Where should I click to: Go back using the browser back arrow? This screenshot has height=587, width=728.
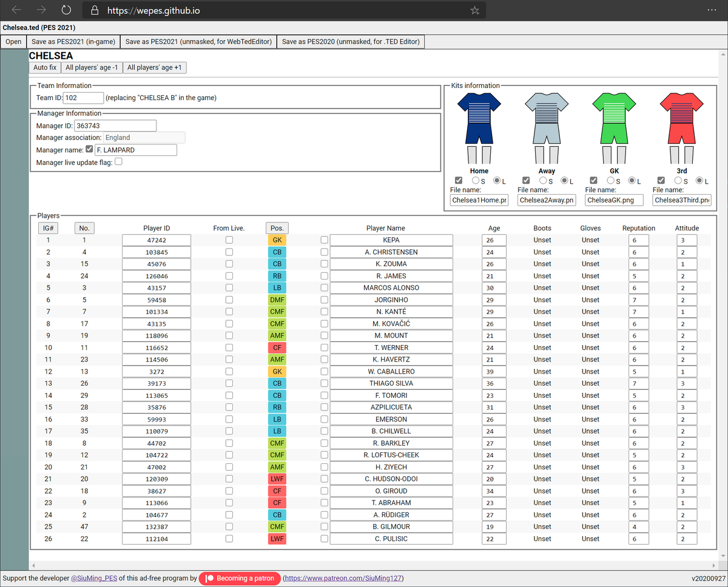point(17,10)
